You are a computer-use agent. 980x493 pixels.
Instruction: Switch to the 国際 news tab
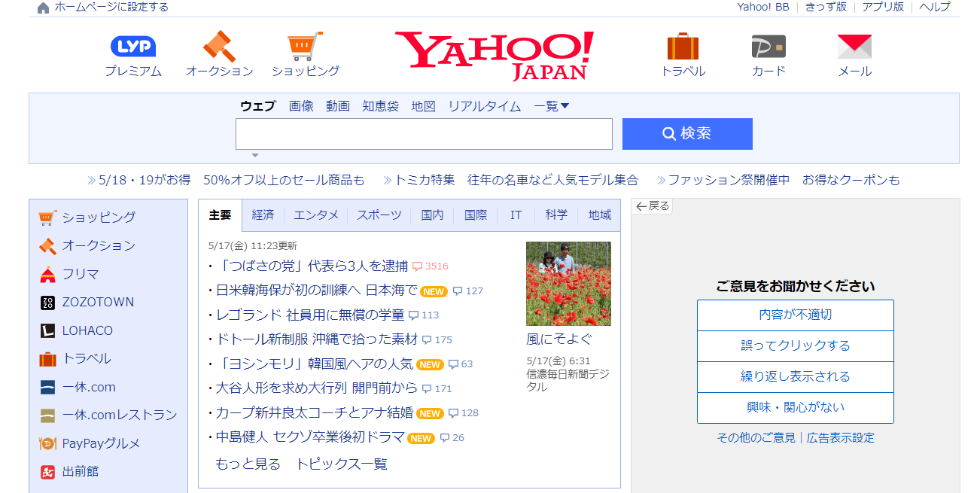click(x=476, y=215)
